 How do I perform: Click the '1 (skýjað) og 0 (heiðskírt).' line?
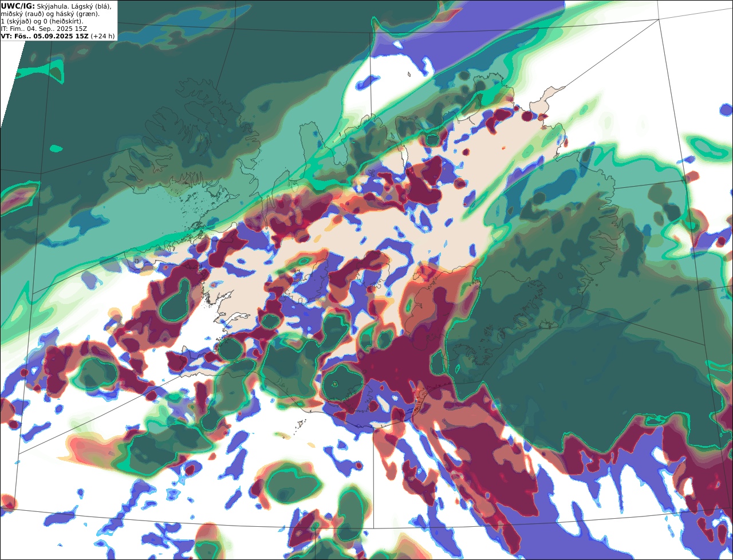(x=42, y=21)
